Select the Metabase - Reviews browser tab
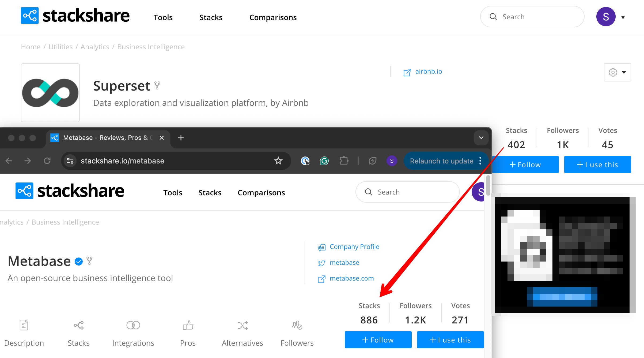Image resolution: width=644 pixels, height=358 pixels. pos(108,138)
